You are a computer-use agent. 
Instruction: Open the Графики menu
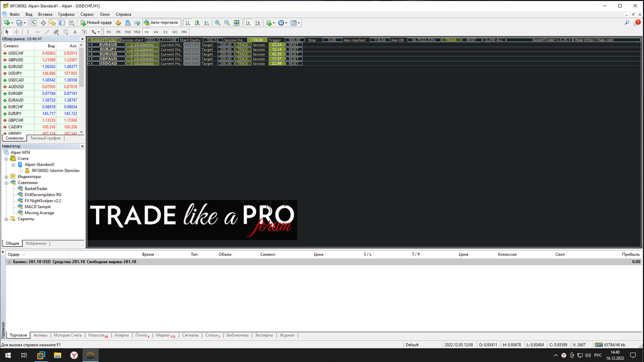[x=66, y=14]
